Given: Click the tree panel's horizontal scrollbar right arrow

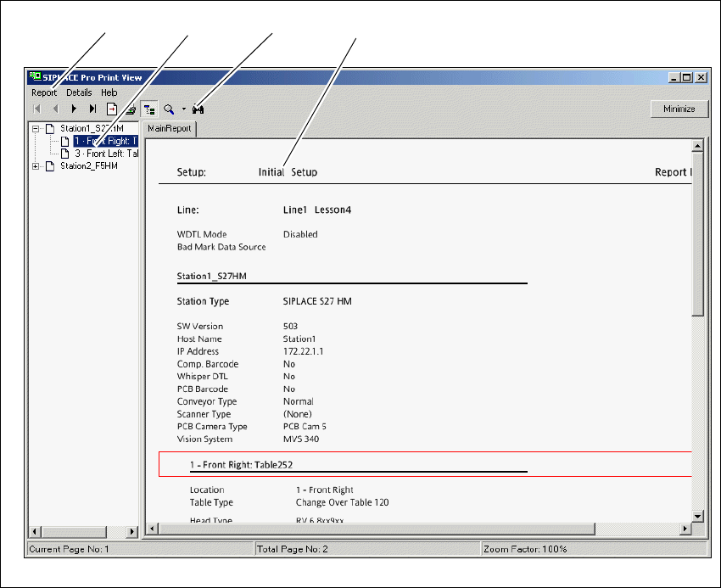Looking at the screenshot, I should (132, 531).
